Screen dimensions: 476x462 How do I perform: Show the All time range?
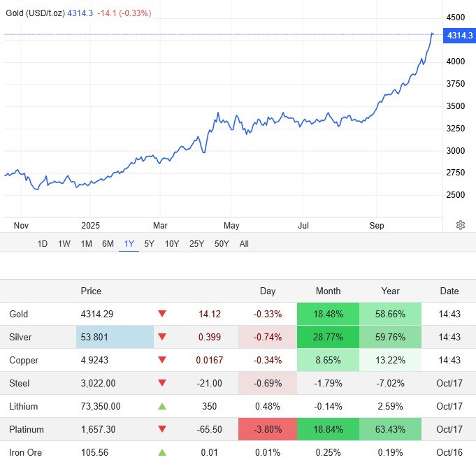[244, 244]
